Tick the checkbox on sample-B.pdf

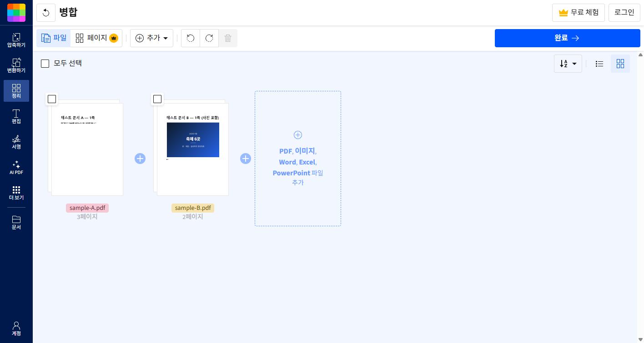[157, 99]
